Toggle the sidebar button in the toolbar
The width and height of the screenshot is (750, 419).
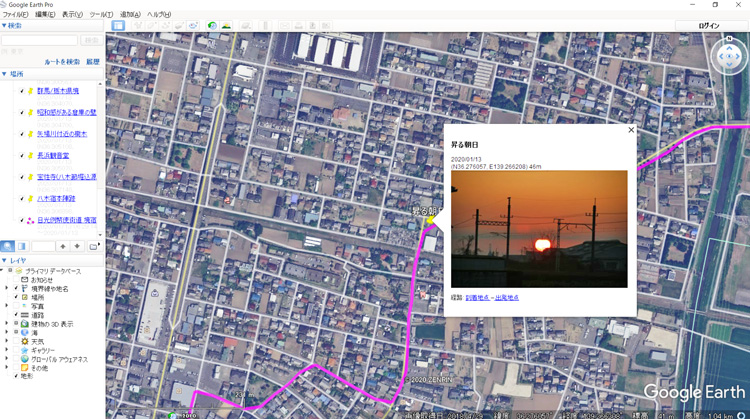(118, 25)
